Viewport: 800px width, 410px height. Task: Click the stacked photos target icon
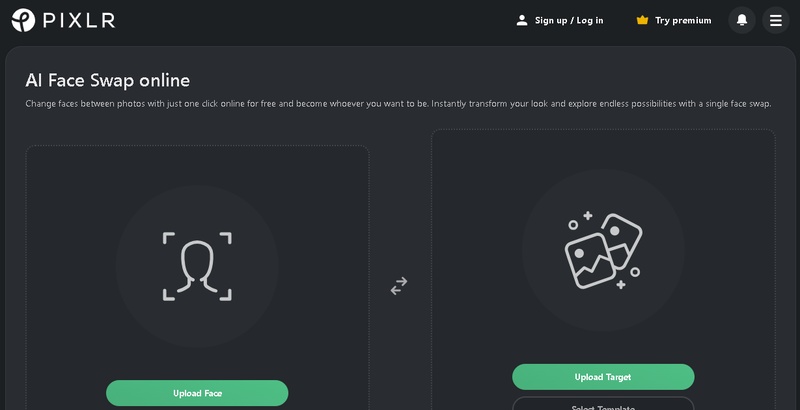603,250
